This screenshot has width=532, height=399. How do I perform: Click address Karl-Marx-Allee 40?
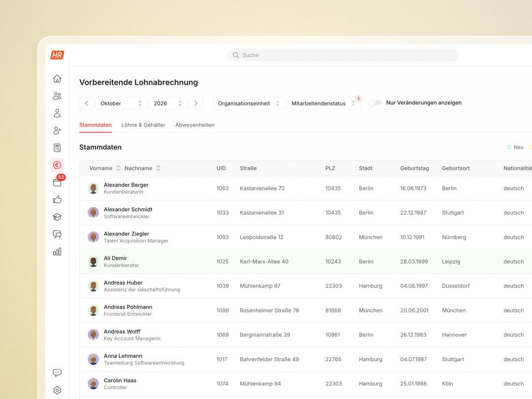tap(264, 261)
